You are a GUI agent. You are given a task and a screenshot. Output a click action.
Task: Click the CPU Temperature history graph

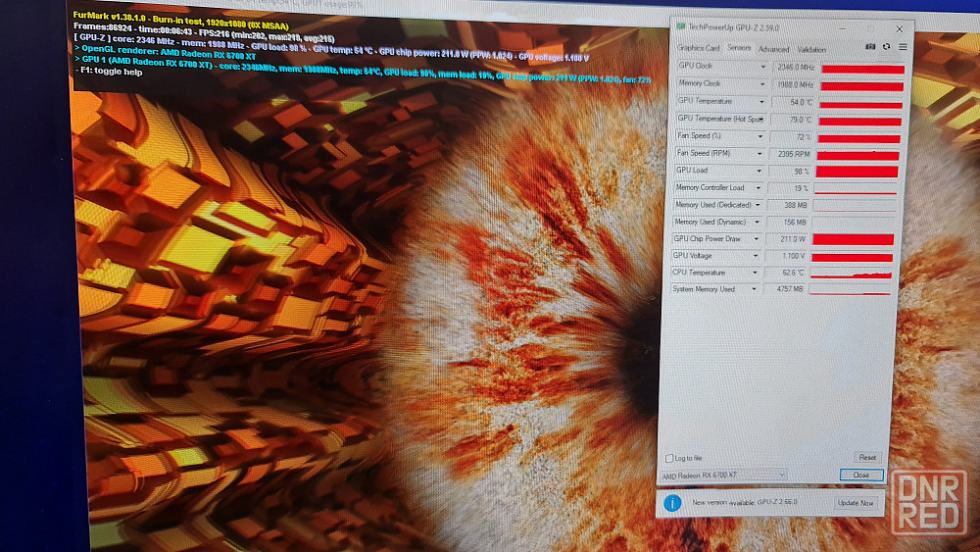click(851, 274)
